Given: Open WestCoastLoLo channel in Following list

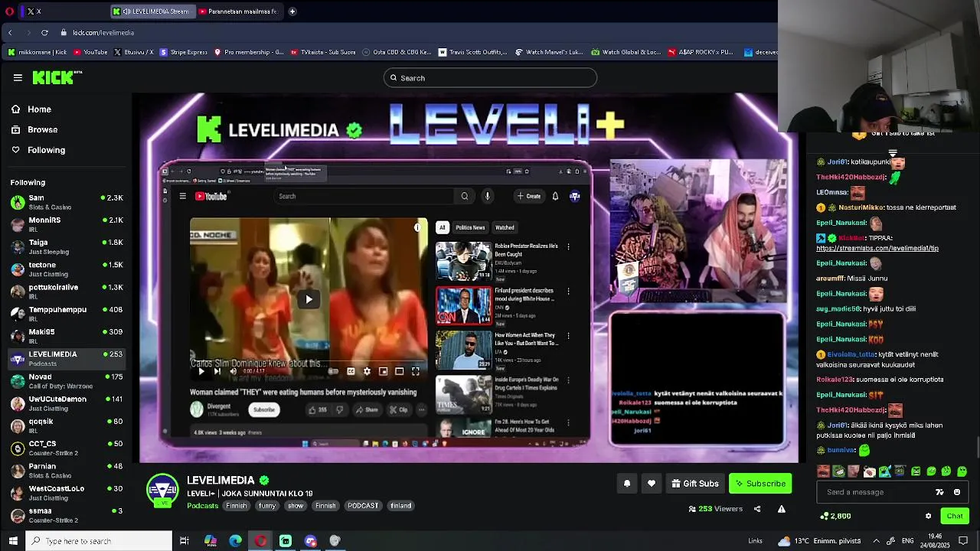Looking at the screenshot, I should [67, 493].
